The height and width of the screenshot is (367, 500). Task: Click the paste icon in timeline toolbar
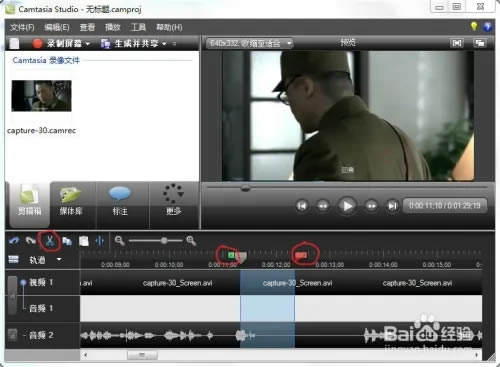pos(84,241)
